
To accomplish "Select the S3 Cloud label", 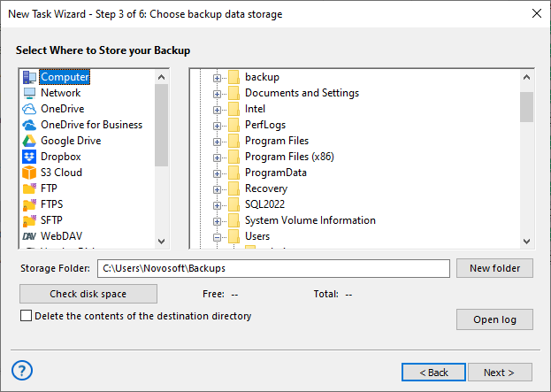I will [62, 173].
